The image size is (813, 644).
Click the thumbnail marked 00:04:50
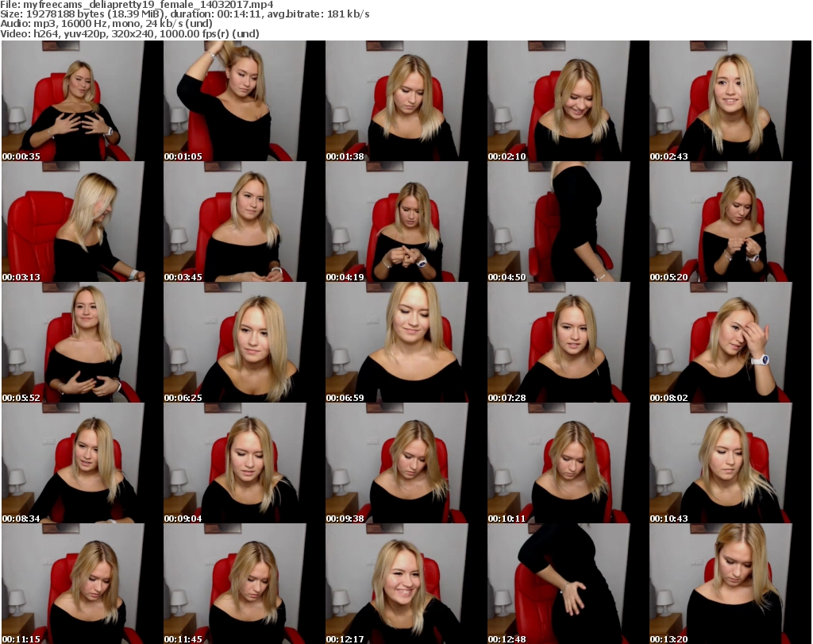click(568, 222)
